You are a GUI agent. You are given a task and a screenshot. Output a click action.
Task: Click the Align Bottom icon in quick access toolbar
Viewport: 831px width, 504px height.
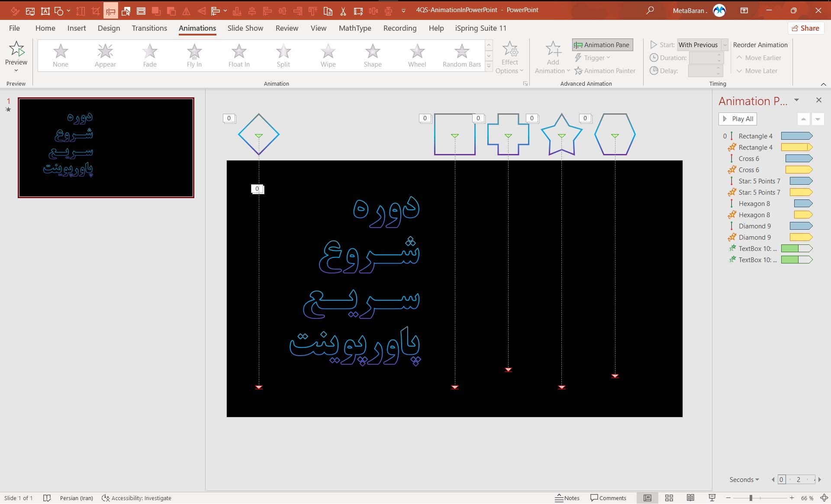pos(237,11)
